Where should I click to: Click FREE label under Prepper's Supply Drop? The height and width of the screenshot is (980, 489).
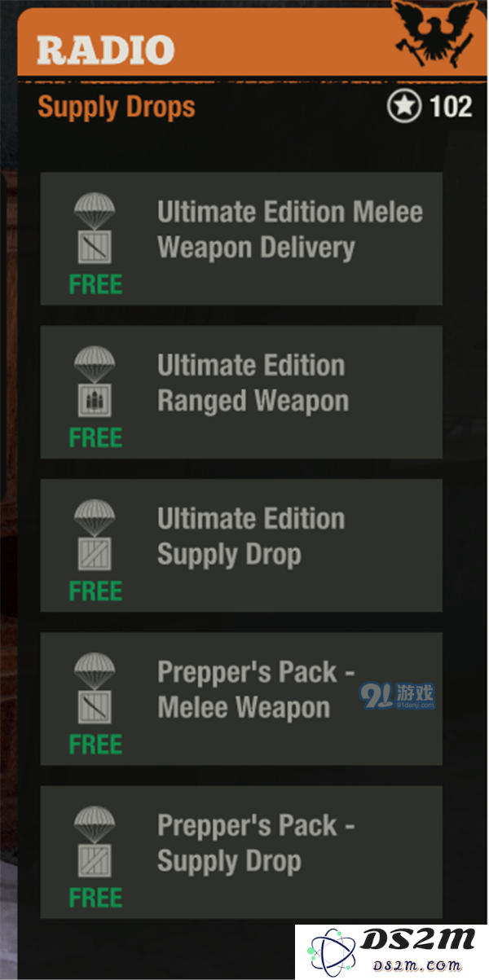point(95,898)
